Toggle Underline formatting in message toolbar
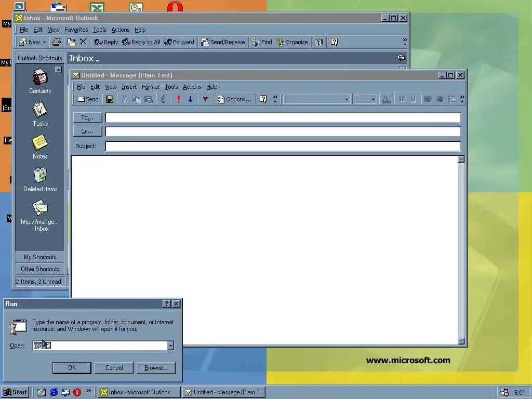The height and width of the screenshot is (399, 532). click(x=413, y=99)
